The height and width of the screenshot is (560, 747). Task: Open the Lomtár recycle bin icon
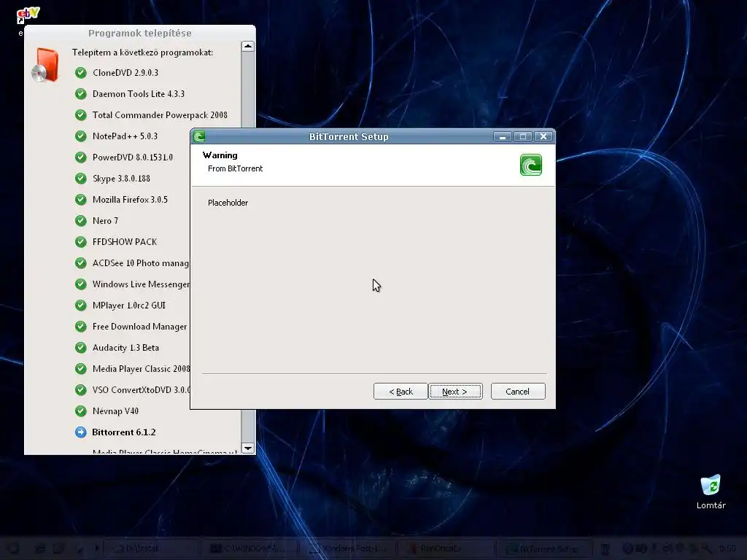tap(711, 492)
